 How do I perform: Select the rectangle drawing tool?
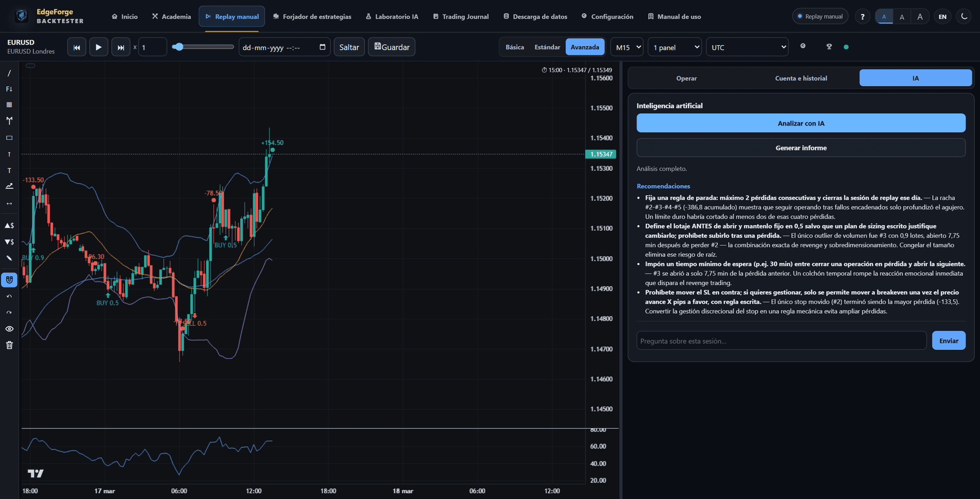point(9,138)
